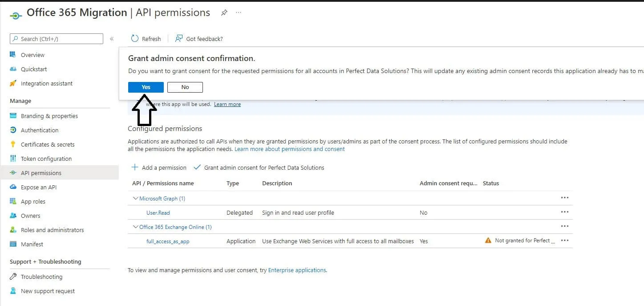Click the App roles icon
The image size is (644, 306).
point(13,201)
